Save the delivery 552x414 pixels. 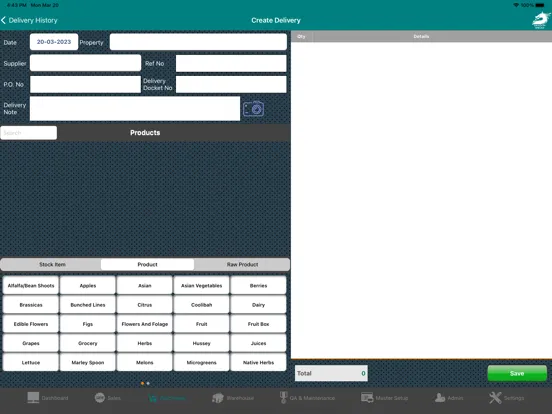(517, 373)
